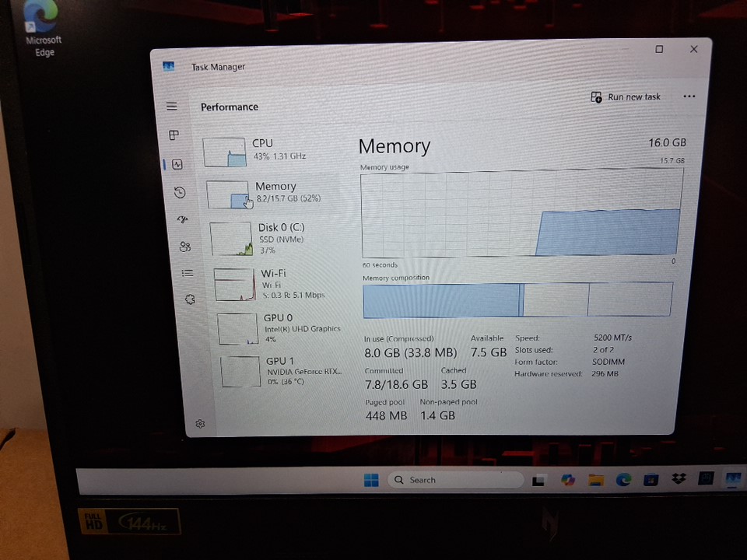Open the Startup apps page icon
This screenshot has height=560, width=747.
[183, 219]
